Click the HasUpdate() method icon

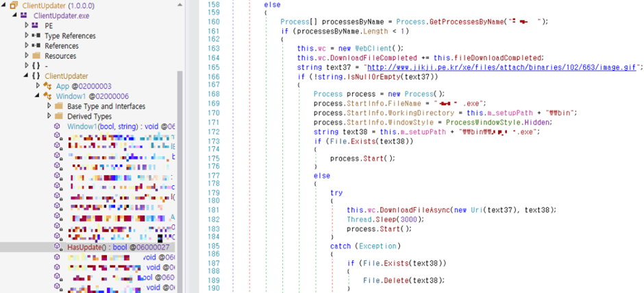coord(59,247)
